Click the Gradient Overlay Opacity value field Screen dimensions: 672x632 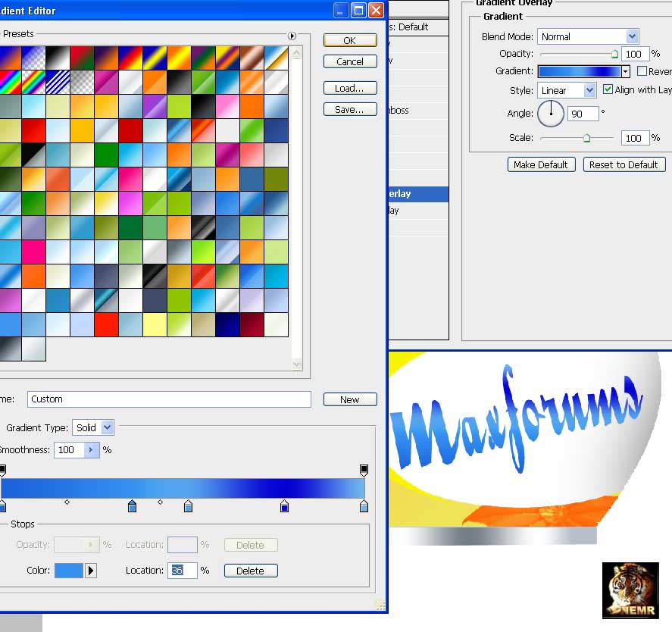click(635, 54)
